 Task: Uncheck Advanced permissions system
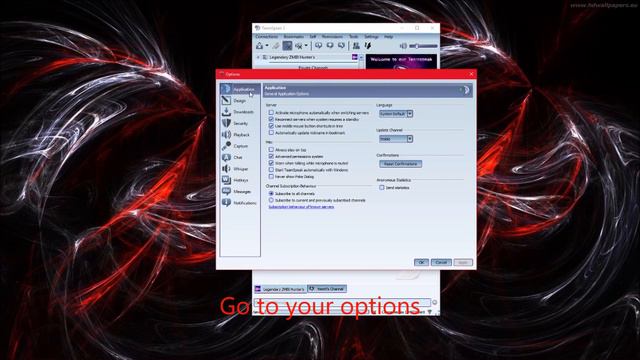coord(271,156)
